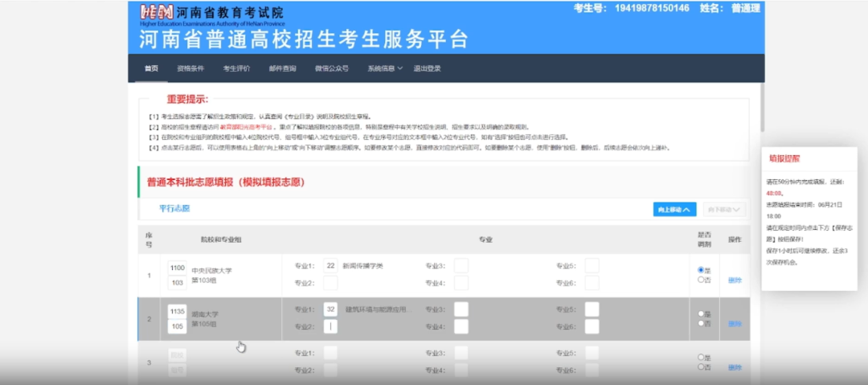
Task: Delete row 2 湖南大学 entry
Action: pyautogui.click(x=735, y=323)
